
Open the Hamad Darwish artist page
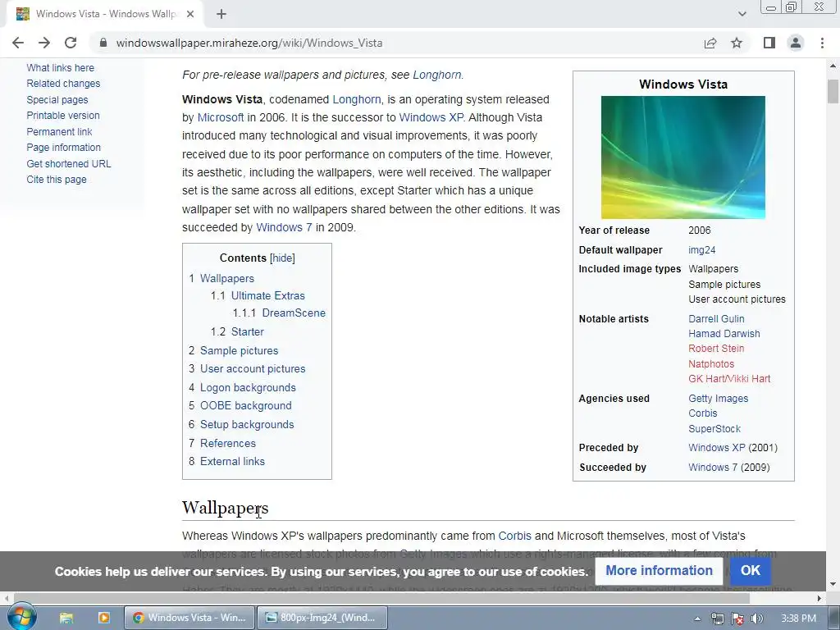point(724,333)
